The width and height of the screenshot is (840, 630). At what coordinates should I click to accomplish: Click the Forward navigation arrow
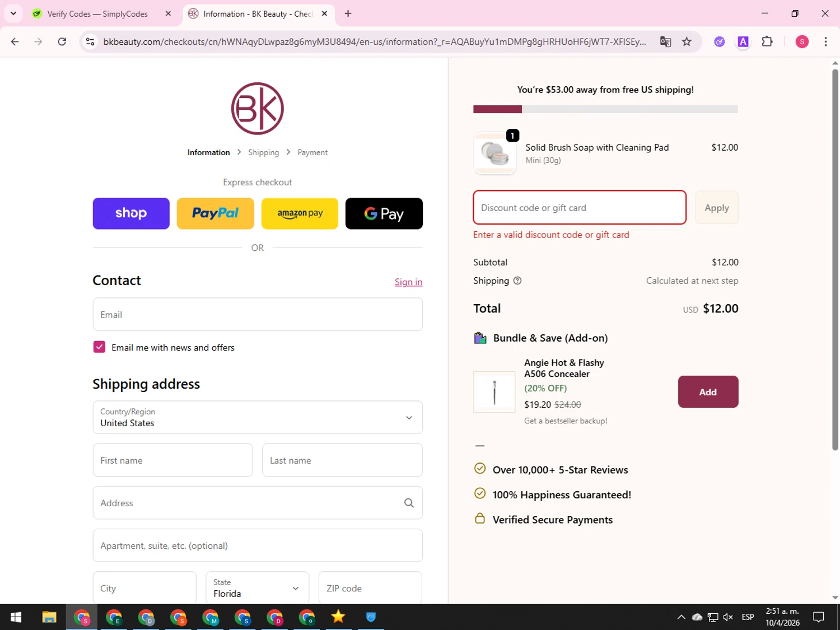click(38, 41)
